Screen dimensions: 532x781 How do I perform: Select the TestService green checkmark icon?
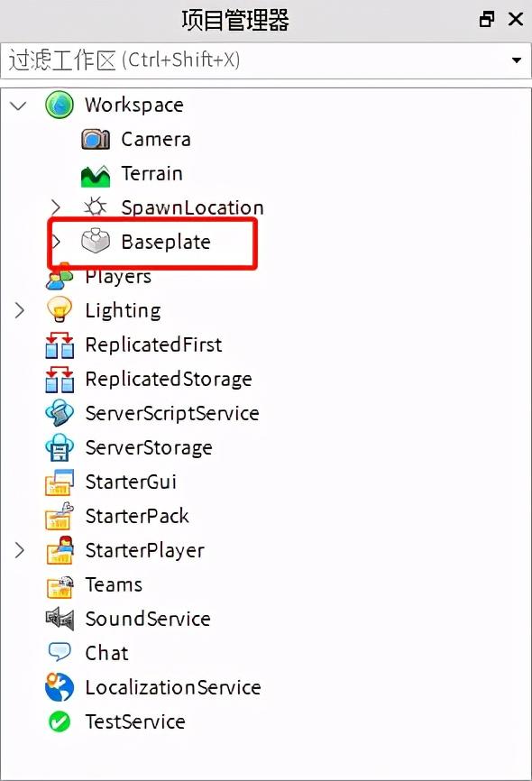coord(60,721)
